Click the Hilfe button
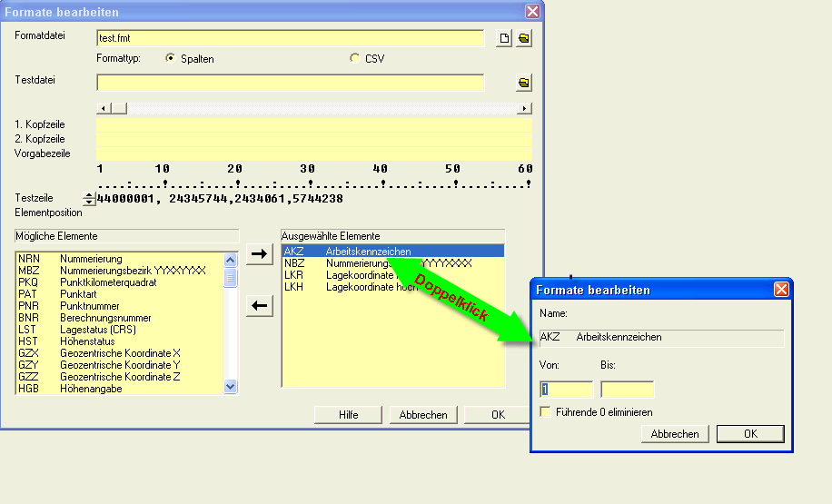Image resolution: width=832 pixels, height=504 pixels. pyautogui.click(x=348, y=415)
